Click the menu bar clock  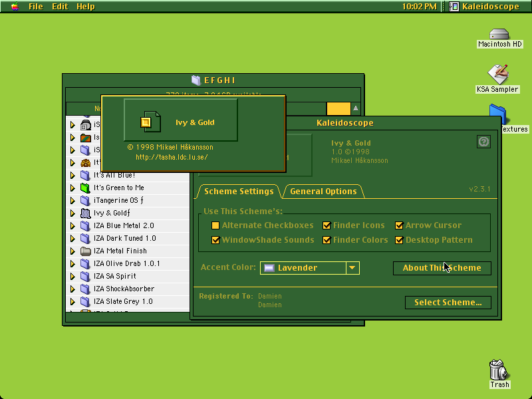click(x=419, y=7)
